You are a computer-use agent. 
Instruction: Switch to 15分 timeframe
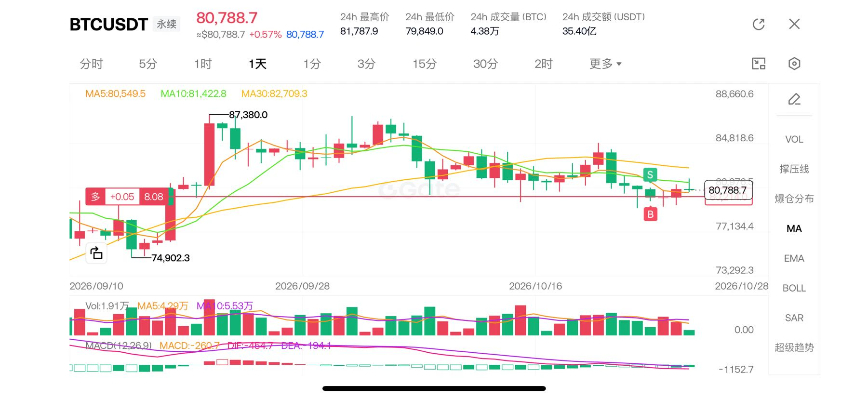[x=425, y=64]
